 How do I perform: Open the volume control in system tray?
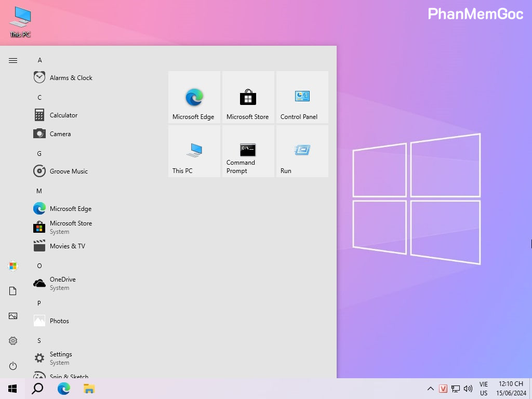[468, 389]
